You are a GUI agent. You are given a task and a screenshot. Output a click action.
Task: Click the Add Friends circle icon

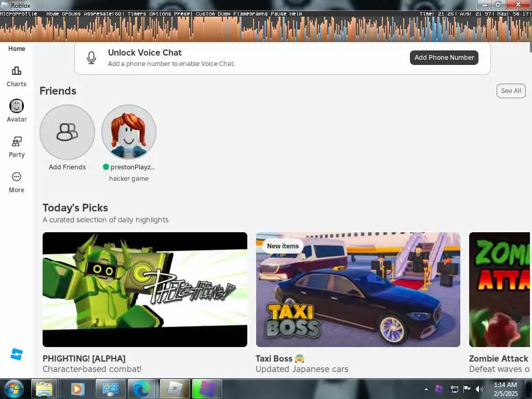coord(67,132)
